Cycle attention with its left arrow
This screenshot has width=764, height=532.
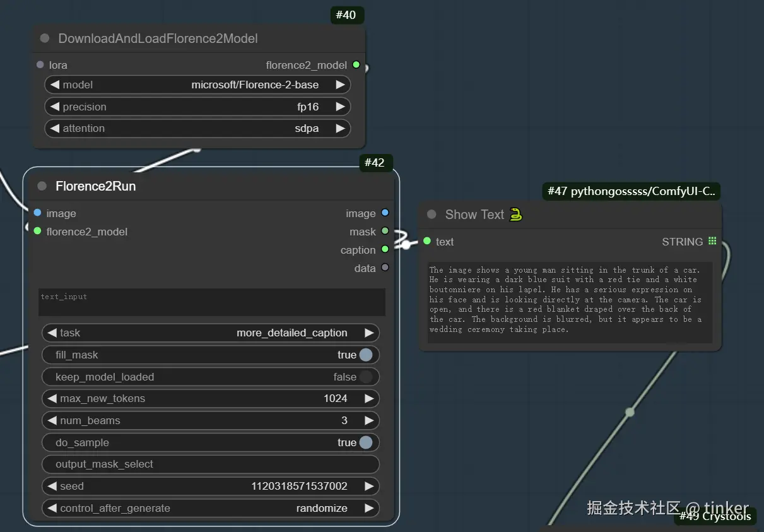[54, 128]
